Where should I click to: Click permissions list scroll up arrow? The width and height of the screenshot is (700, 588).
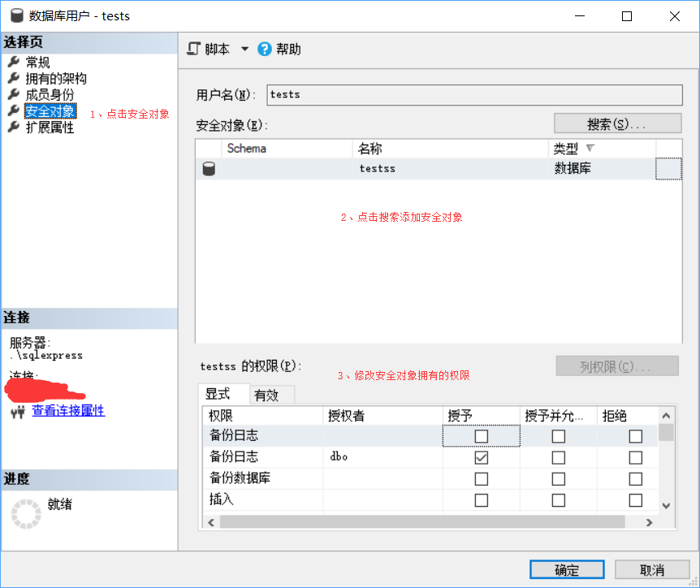666,416
